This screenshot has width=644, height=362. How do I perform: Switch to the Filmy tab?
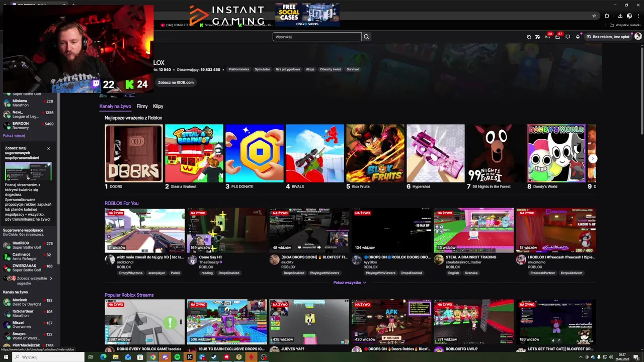pyautogui.click(x=142, y=106)
